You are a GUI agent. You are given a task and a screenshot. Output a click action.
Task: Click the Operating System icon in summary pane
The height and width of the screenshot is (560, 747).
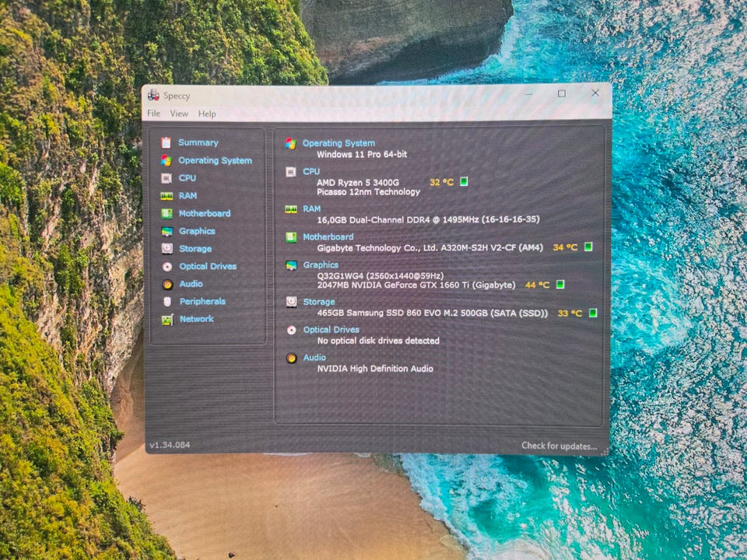point(290,143)
